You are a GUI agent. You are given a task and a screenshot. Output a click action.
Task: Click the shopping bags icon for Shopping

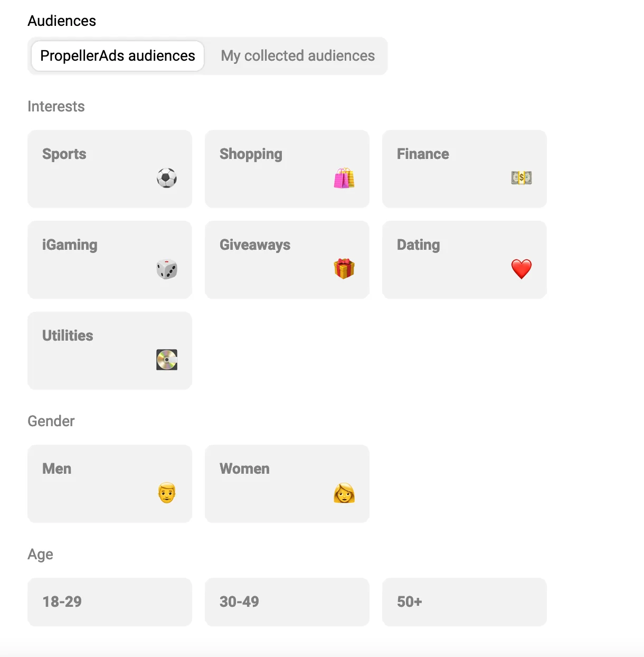(344, 178)
